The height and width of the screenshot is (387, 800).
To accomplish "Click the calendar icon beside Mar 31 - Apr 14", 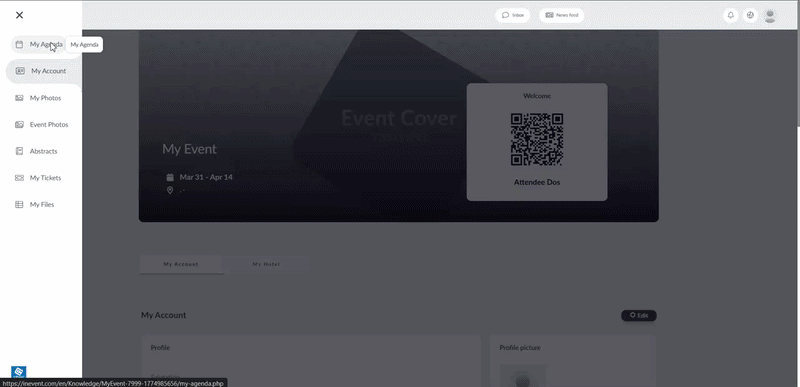I will click(x=170, y=177).
